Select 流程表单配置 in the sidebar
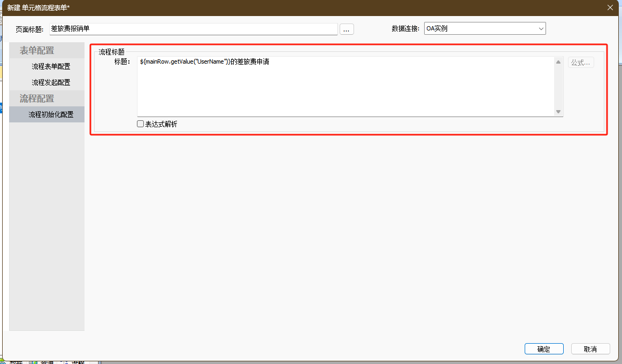The width and height of the screenshot is (622, 364). click(51, 66)
